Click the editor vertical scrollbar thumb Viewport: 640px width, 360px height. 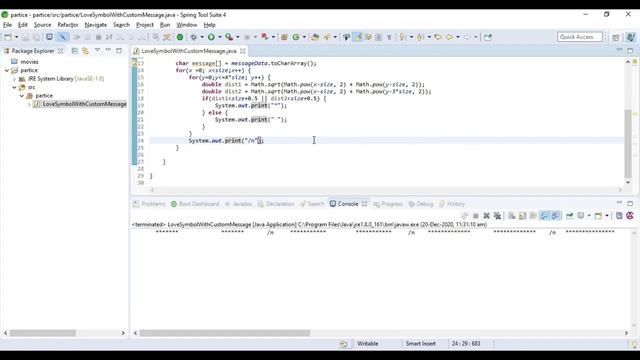[628, 144]
